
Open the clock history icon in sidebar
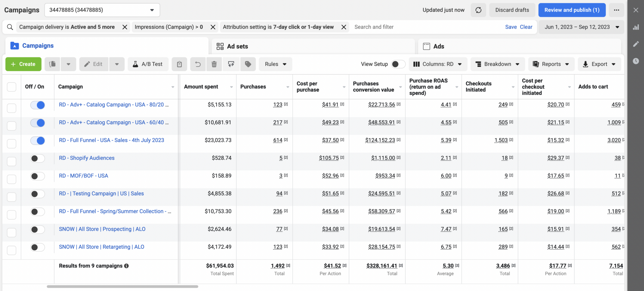click(x=636, y=61)
